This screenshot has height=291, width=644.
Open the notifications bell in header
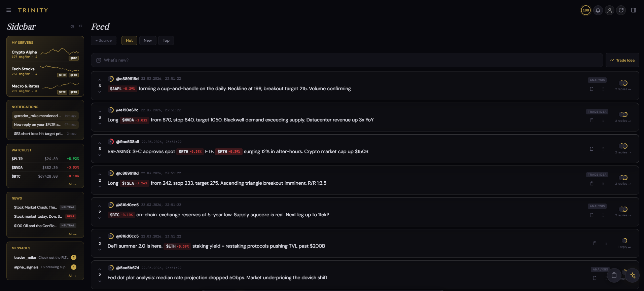coord(598,10)
